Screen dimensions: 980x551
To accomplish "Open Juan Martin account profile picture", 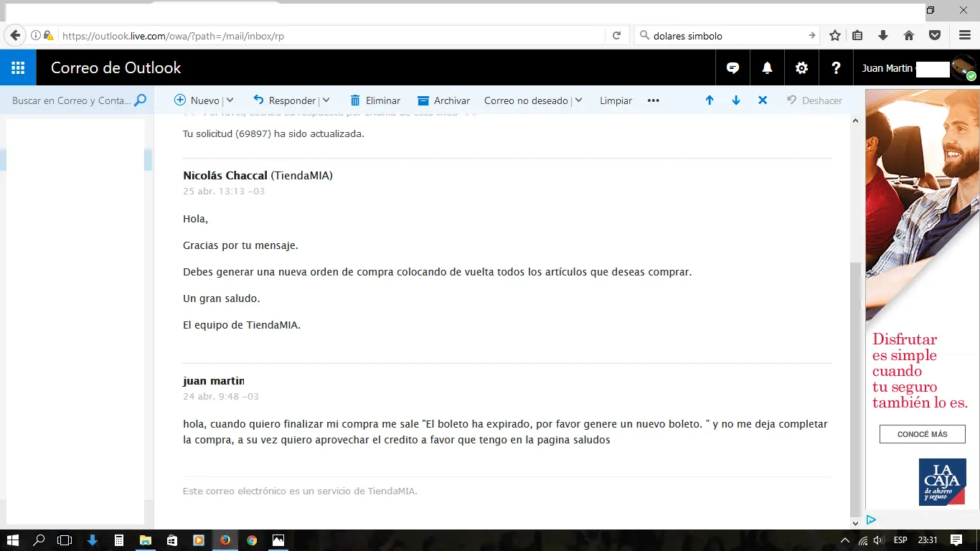I will click(x=963, y=68).
